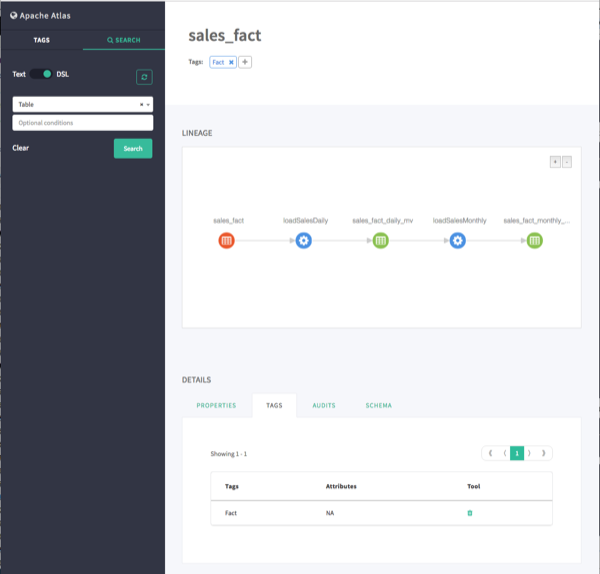600x574 pixels.
Task: Switch to the SCHEMA details tab
Action: [x=378, y=405]
